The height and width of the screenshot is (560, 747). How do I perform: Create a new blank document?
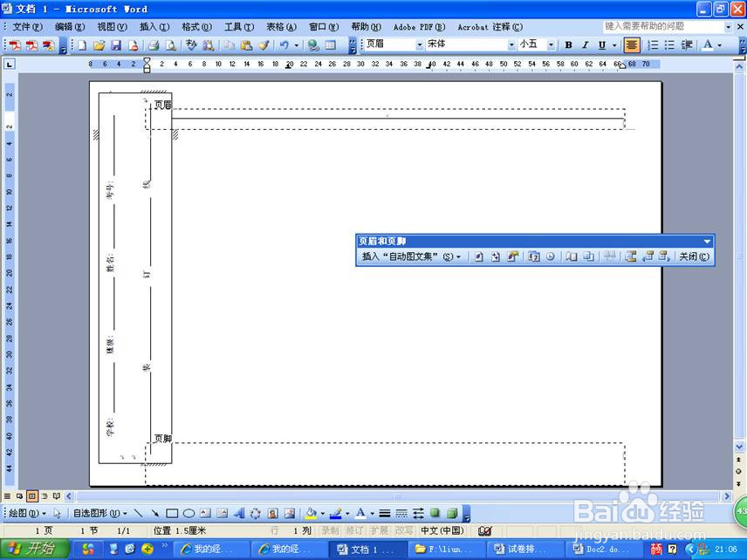coord(82,45)
